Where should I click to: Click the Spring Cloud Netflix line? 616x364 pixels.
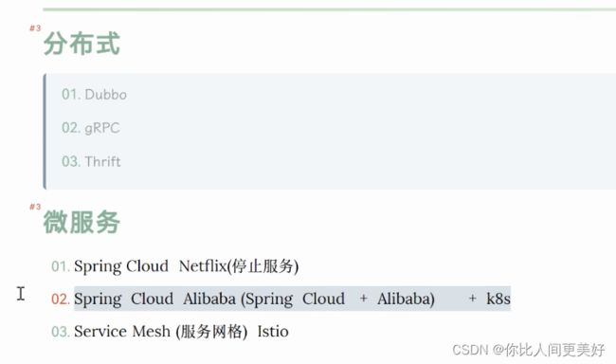click(x=174, y=266)
